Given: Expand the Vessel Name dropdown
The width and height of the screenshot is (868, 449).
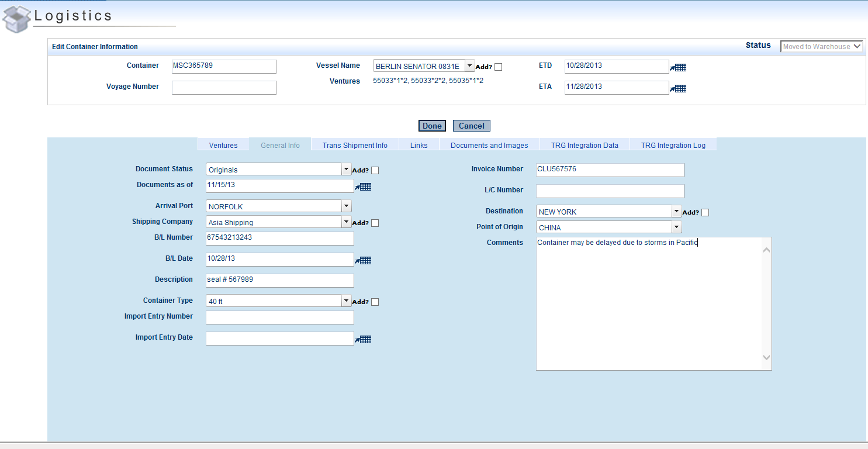Looking at the screenshot, I should tap(470, 66).
